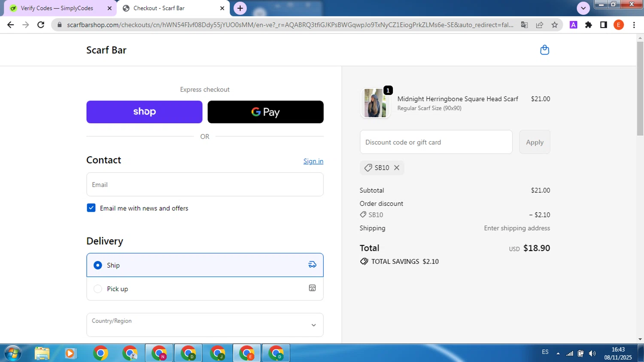
Task: Click the TOTAL SAVINGS $2.10 text
Action: [x=405, y=262]
